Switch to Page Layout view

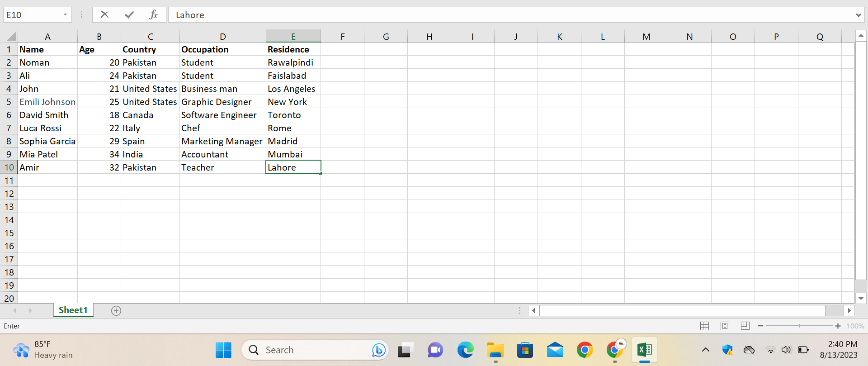(725, 326)
